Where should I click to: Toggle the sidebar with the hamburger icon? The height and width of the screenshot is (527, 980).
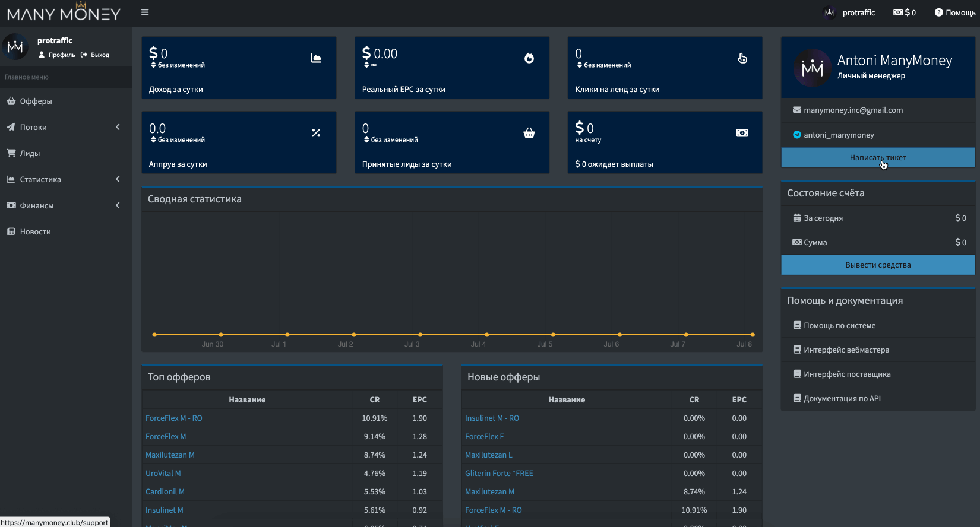(x=145, y=12)
